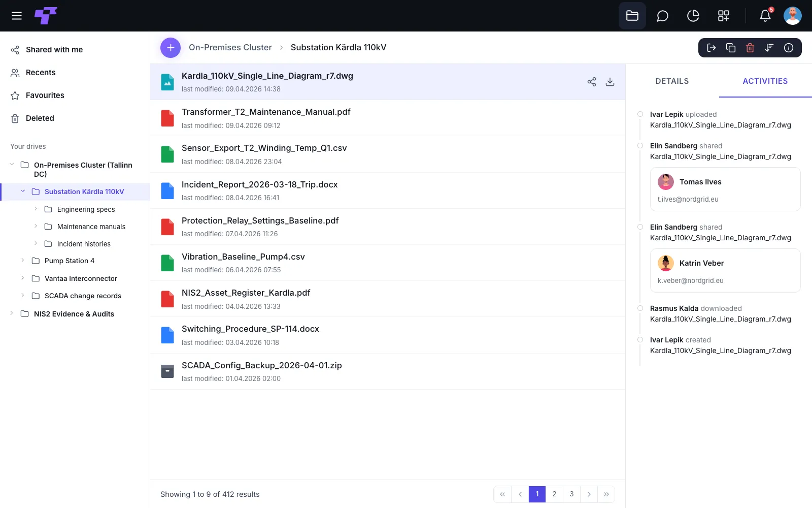Open the hamburger navigation menu

tap(17, 16)
